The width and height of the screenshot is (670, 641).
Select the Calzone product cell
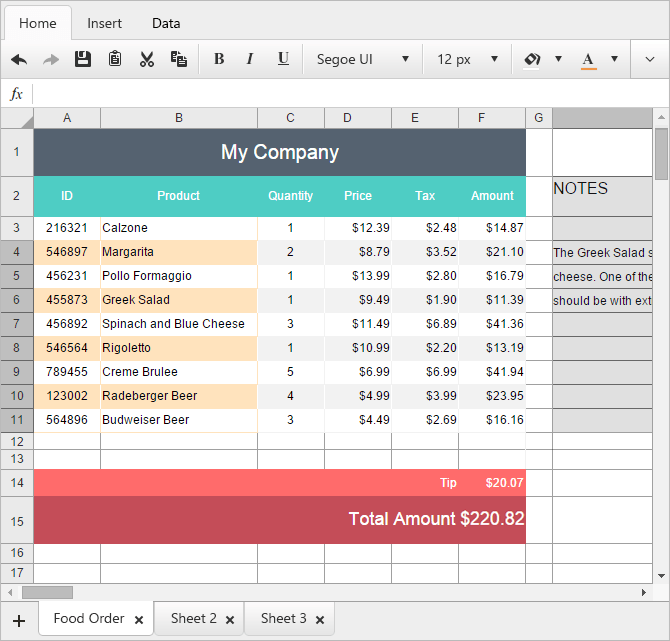point(179,228)
